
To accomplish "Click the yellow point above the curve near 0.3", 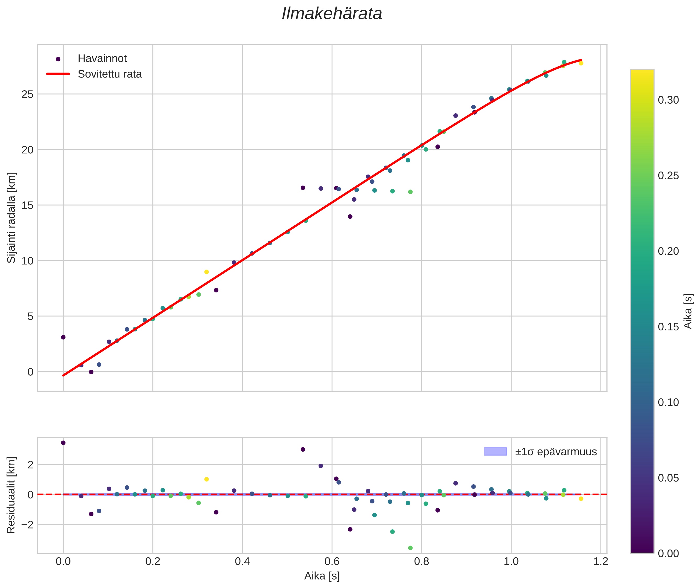I will [206, 272].
